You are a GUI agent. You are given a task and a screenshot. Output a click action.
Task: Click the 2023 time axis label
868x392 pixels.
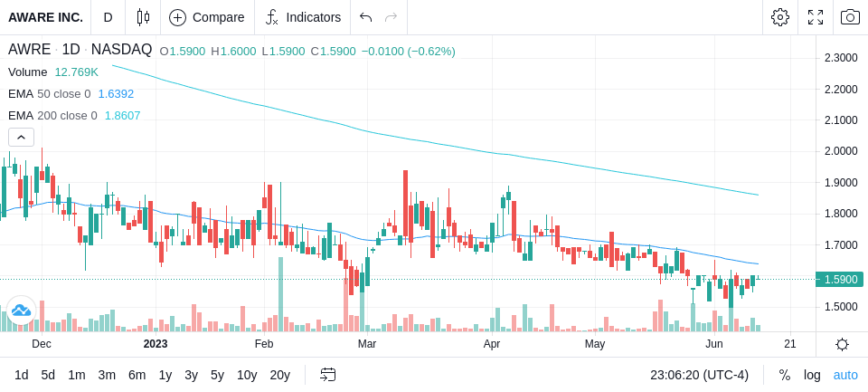tap(155, 344)
